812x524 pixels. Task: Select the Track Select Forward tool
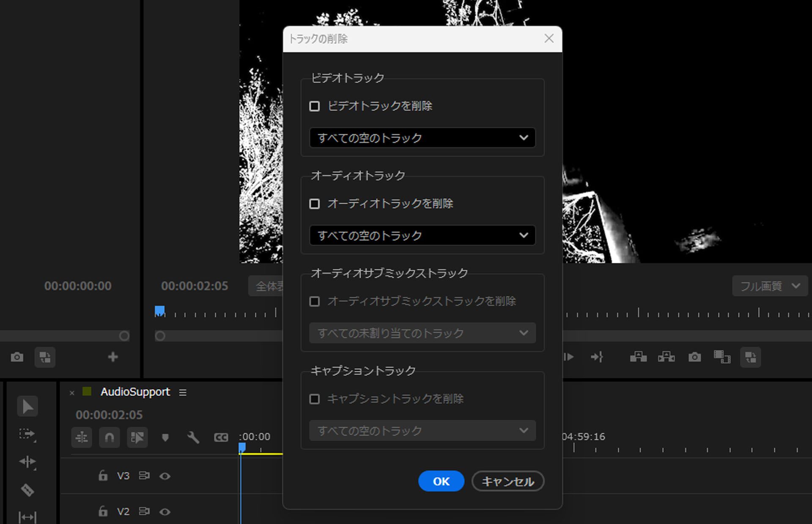[27, 434]
